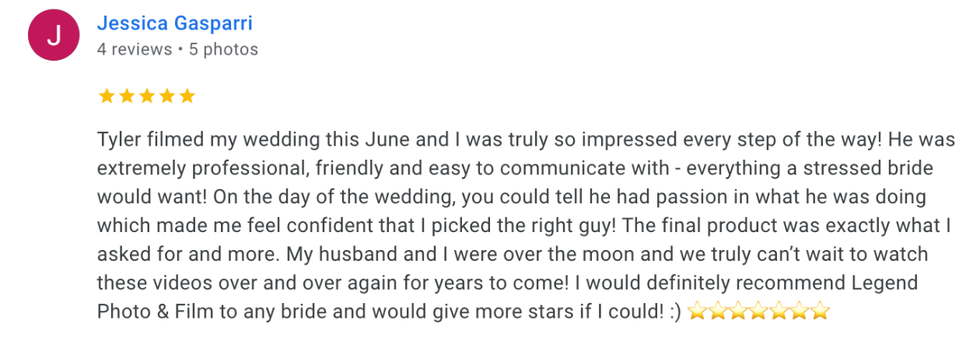The height and width of the screenshot is (338, 980).
Task: Select the fourth yellow rating star
Action: [x=167, y=97]
